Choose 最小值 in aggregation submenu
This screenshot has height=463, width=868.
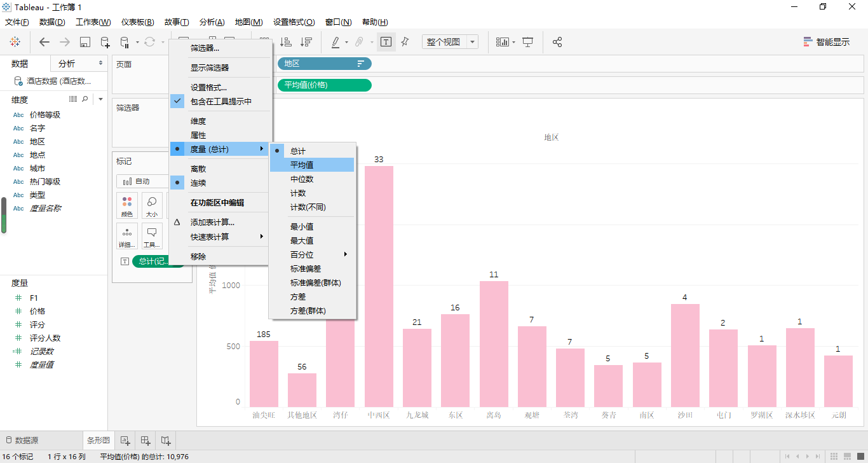[312, 226]
